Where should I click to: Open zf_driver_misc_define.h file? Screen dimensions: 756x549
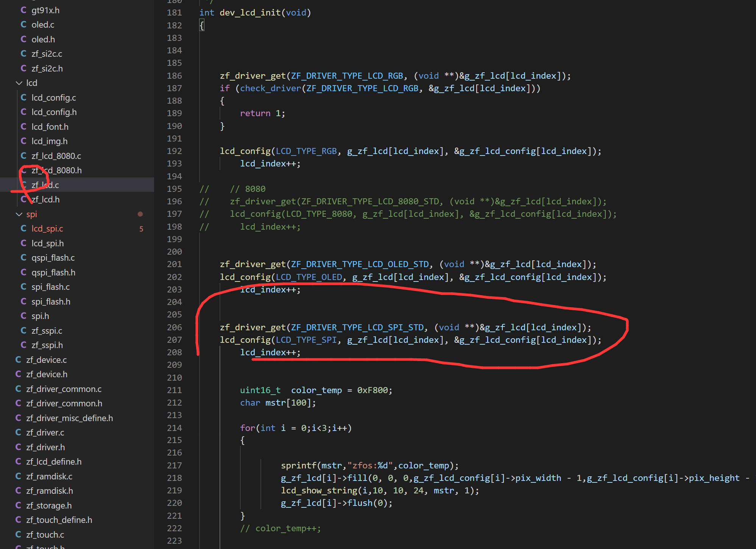tap(70, 418)
